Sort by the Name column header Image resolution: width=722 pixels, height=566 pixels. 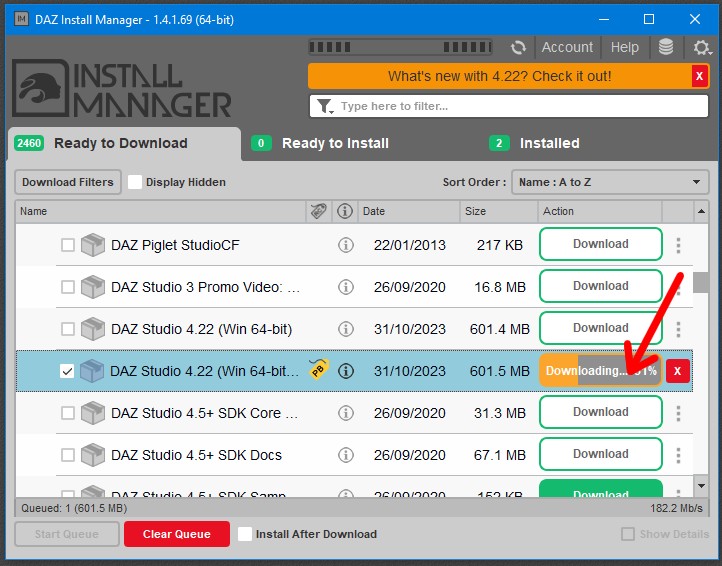160,211
